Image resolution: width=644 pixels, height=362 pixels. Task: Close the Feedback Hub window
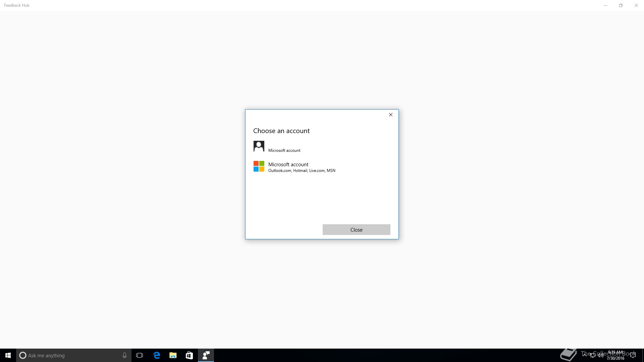pyautogui.click(x=636, y=5)
